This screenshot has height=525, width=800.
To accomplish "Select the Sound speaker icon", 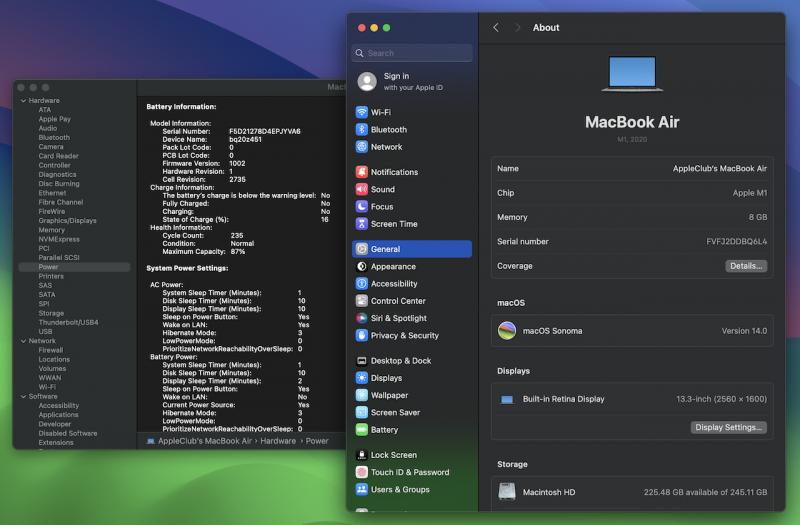I will point(361,189).
